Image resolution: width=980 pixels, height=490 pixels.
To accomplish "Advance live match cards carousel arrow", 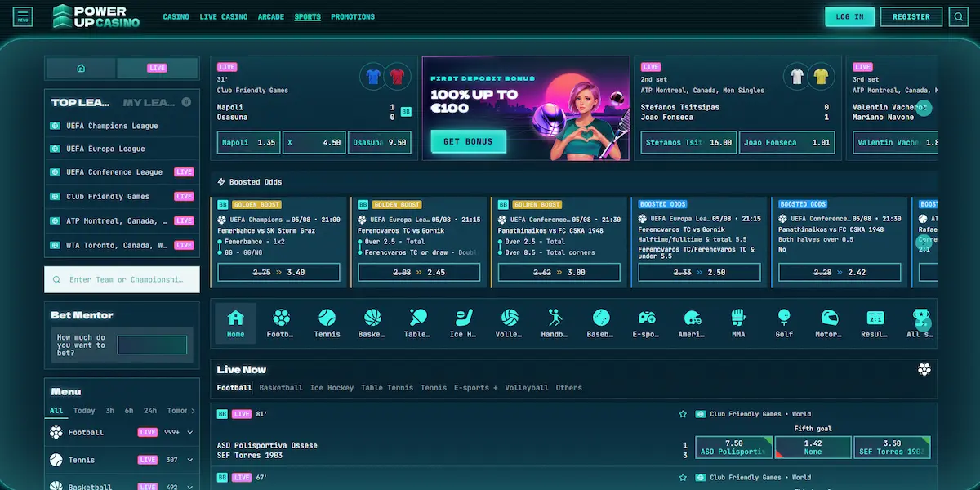I will [924, 108].
